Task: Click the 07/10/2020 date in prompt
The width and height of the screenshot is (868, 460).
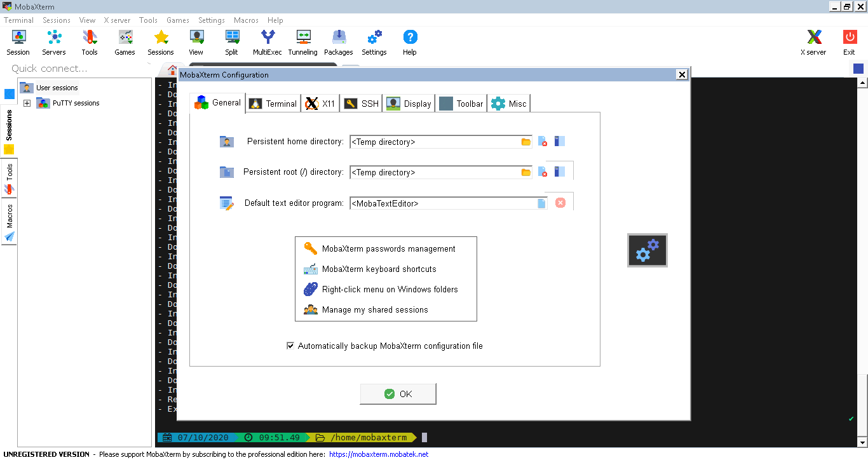Action: (202, 438)
